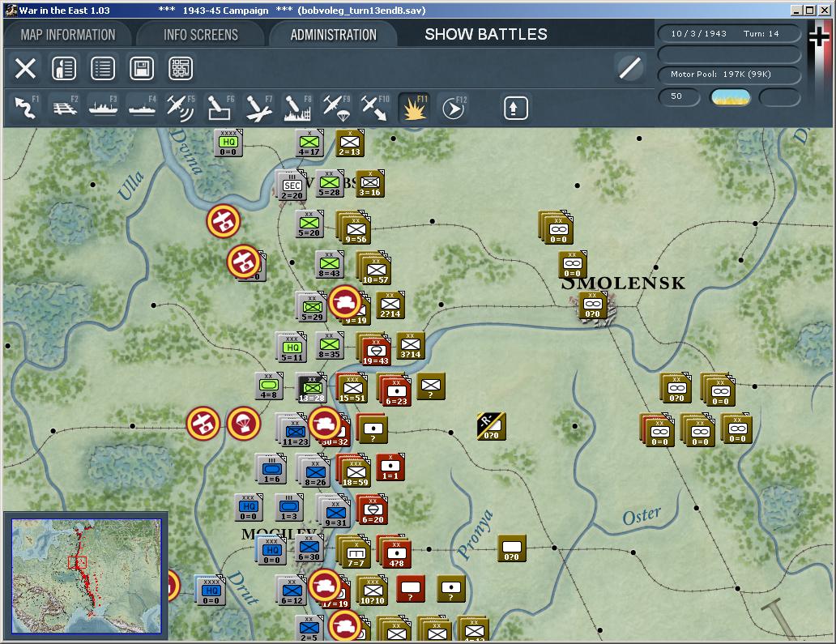This screenshot has width=836, height=644.
Task: Open the hotkey keyboard grid icon
Action: pyautogui.click(x=181, y=69)
